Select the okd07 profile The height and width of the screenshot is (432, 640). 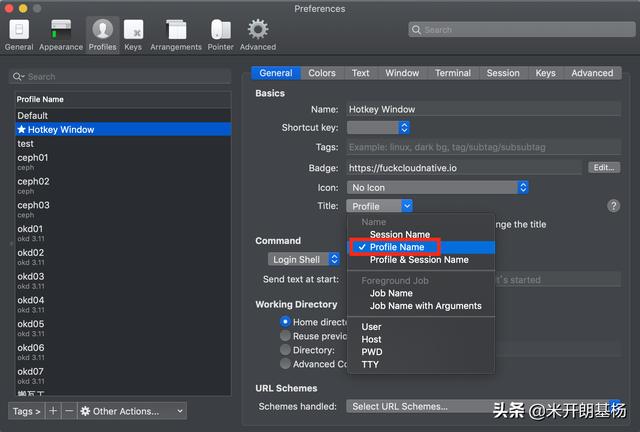pyautogui.click(x=123, y=375)
